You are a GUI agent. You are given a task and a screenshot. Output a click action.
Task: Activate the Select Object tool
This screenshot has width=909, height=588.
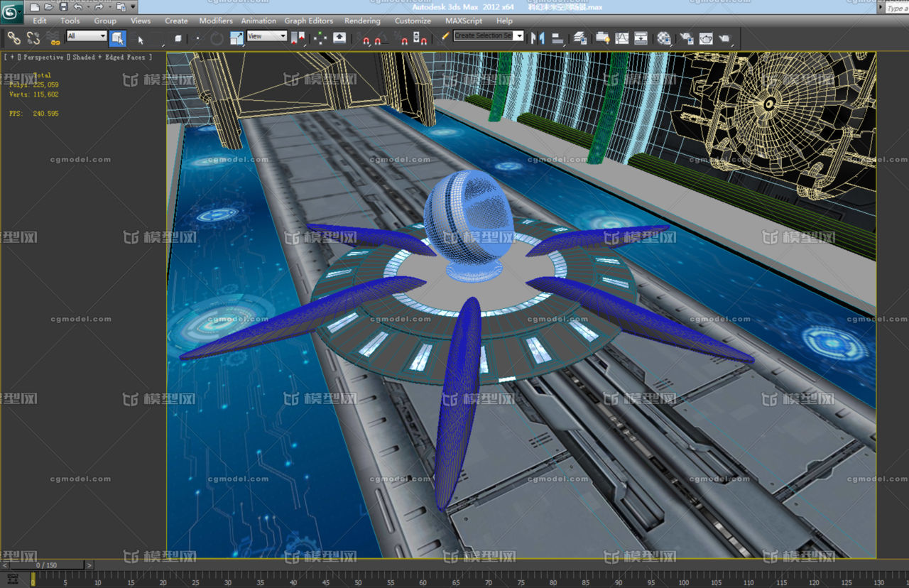tap(118, 38)
